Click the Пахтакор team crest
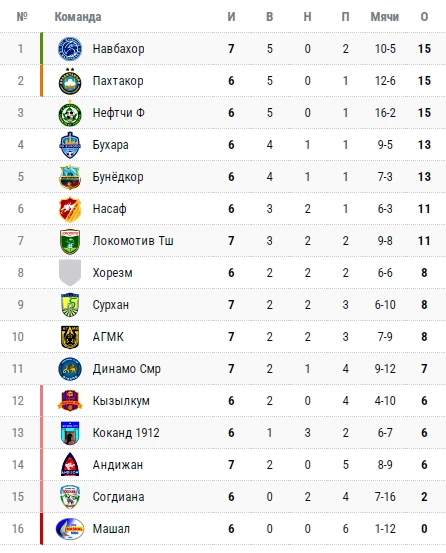The width and height of the screenshot is (446, 553). point(70,81)
